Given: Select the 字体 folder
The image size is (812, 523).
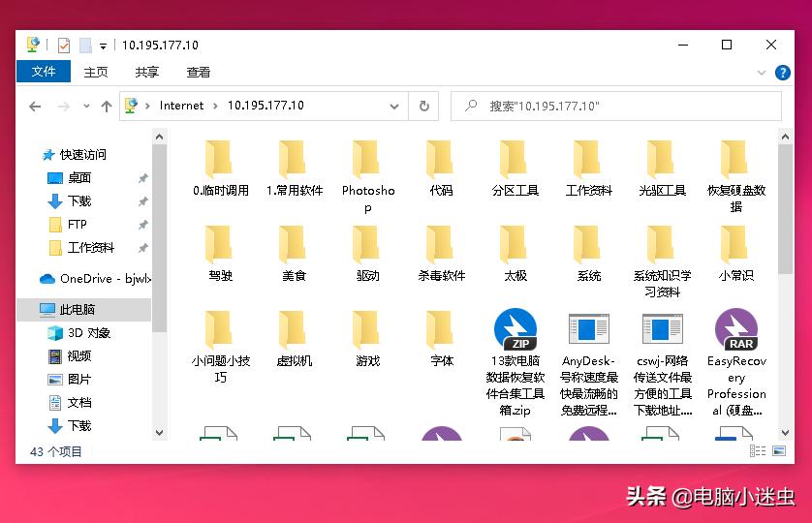Looking at the screenshot, I should tap(441, 339).
